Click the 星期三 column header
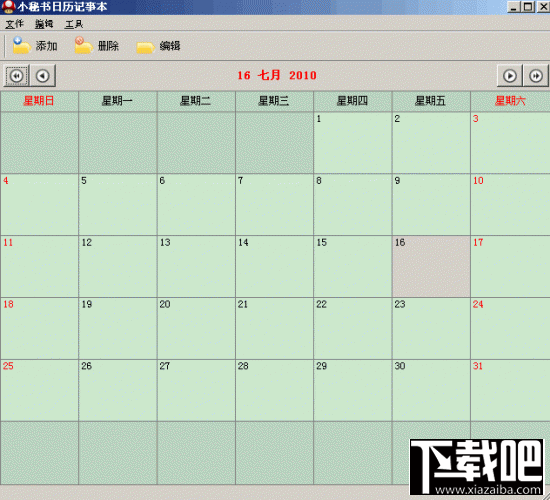The image size is (550, 500). 274,101
